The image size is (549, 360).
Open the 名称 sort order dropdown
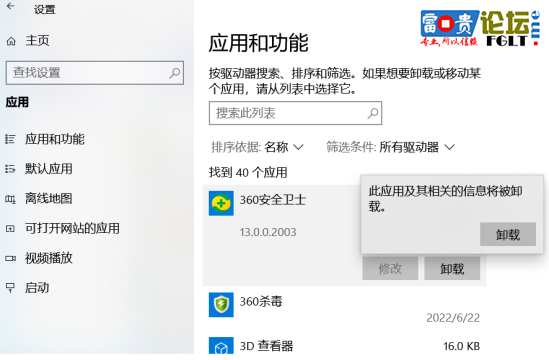pyautogui.click(x=284, y=147)
